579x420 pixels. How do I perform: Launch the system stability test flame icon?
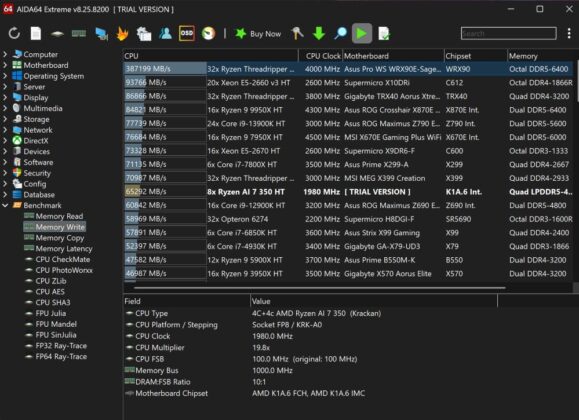(122, 34)
